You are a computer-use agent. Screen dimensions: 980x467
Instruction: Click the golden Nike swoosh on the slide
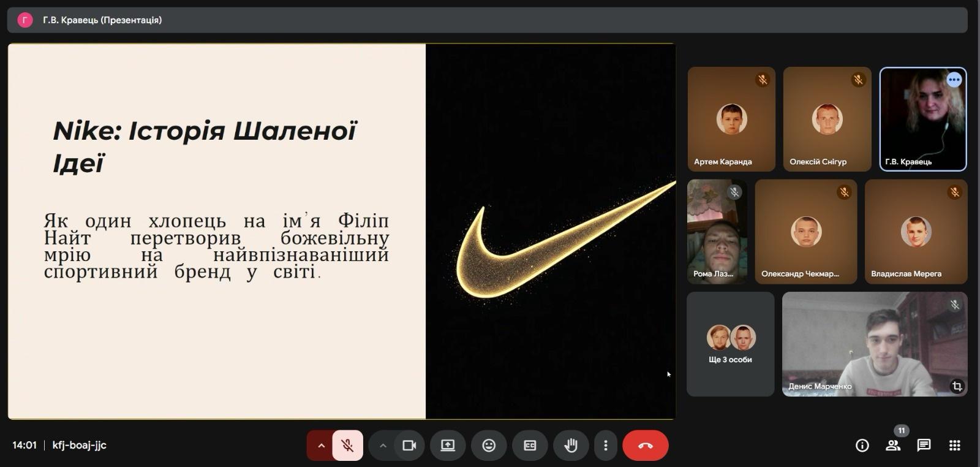[565, 240]
